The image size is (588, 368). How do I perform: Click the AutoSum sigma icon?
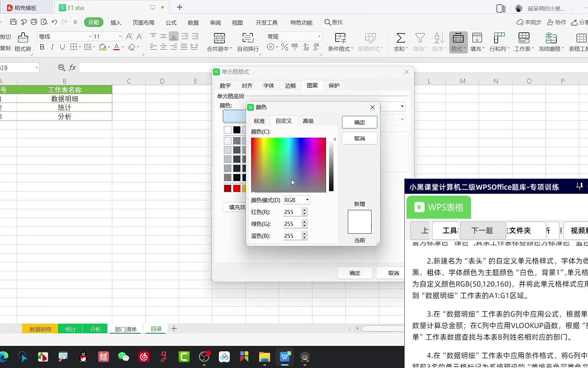click(401, 38)
